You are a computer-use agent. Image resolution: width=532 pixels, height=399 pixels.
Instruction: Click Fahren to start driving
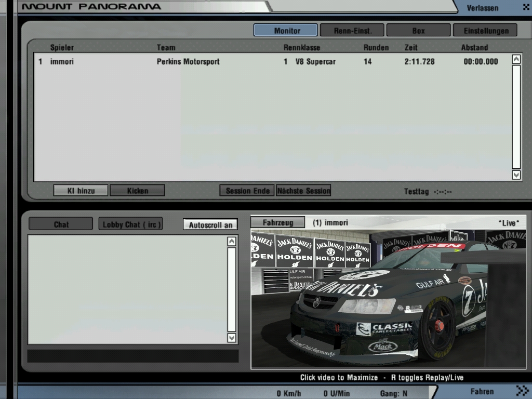tap(482, 391)
